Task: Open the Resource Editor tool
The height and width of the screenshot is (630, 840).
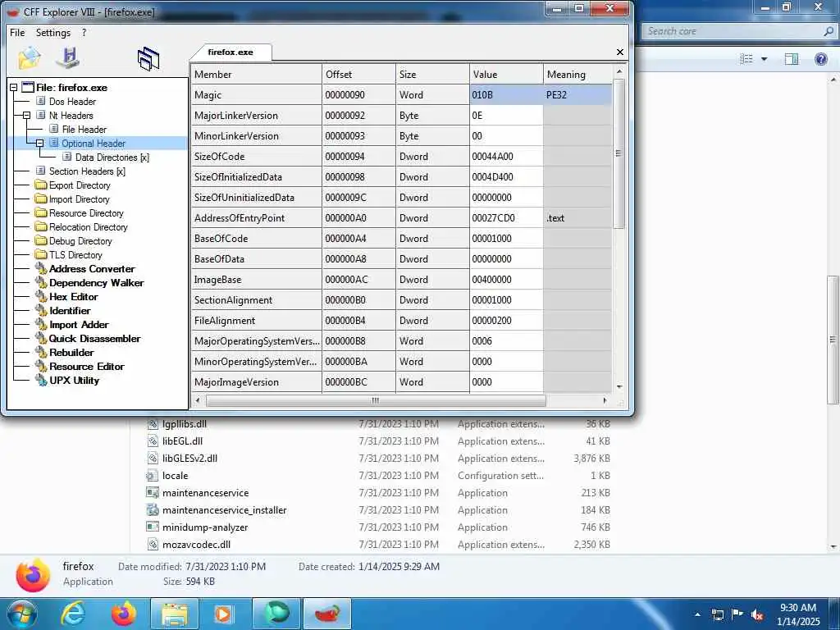Action: pyautogui.click(x=86, y=367)
